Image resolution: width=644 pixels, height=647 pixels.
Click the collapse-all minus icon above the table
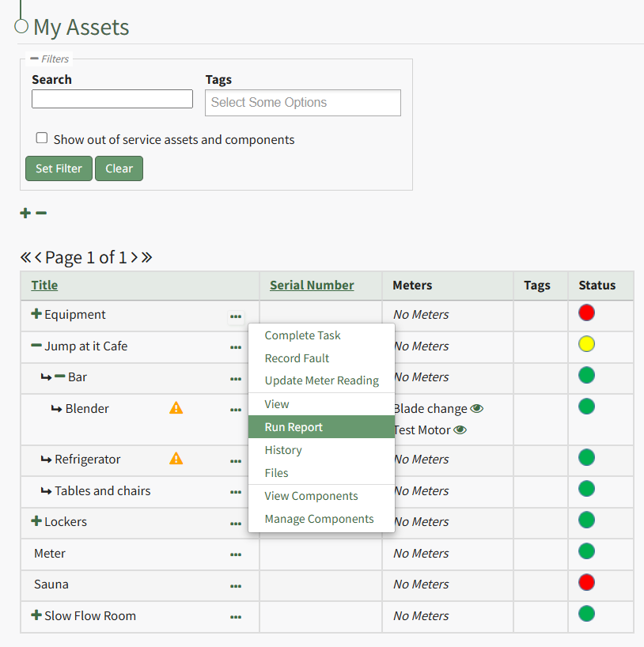[41, 213]
